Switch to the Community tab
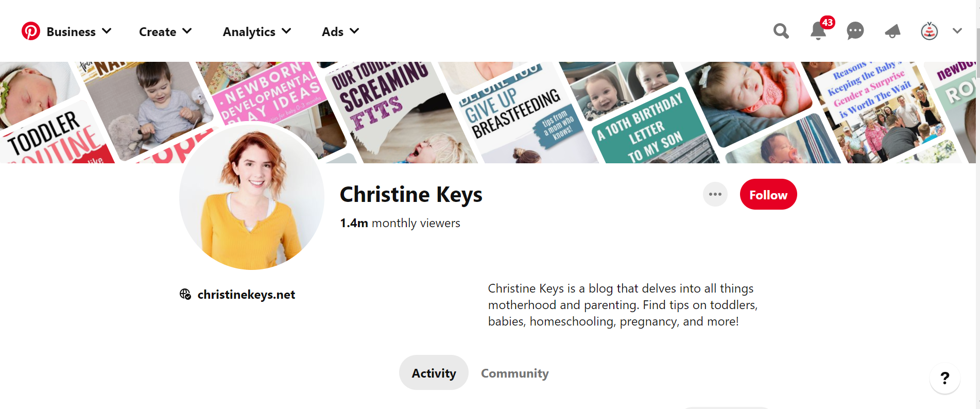This screenshot has width=980, height=409. click(x=514, y=373)
